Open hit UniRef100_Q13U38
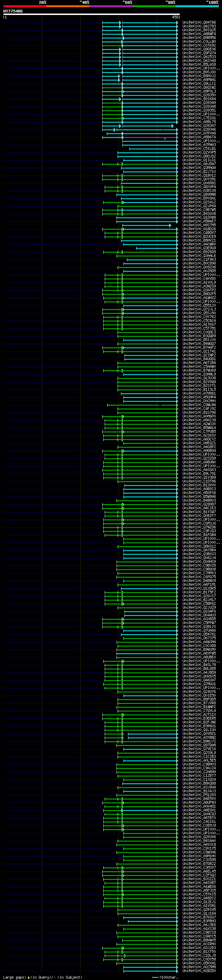The height and width of the screenshot is (980, 222). coord(199,378)
